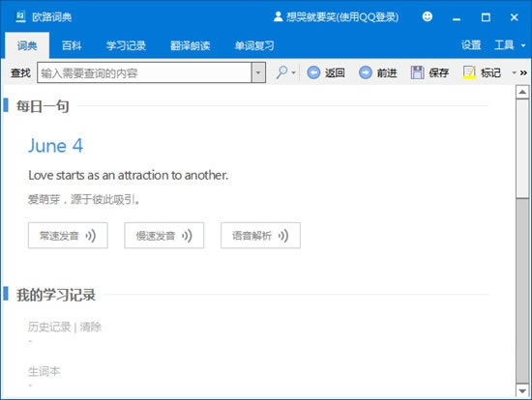Clear history with 清除

point(91,327)
